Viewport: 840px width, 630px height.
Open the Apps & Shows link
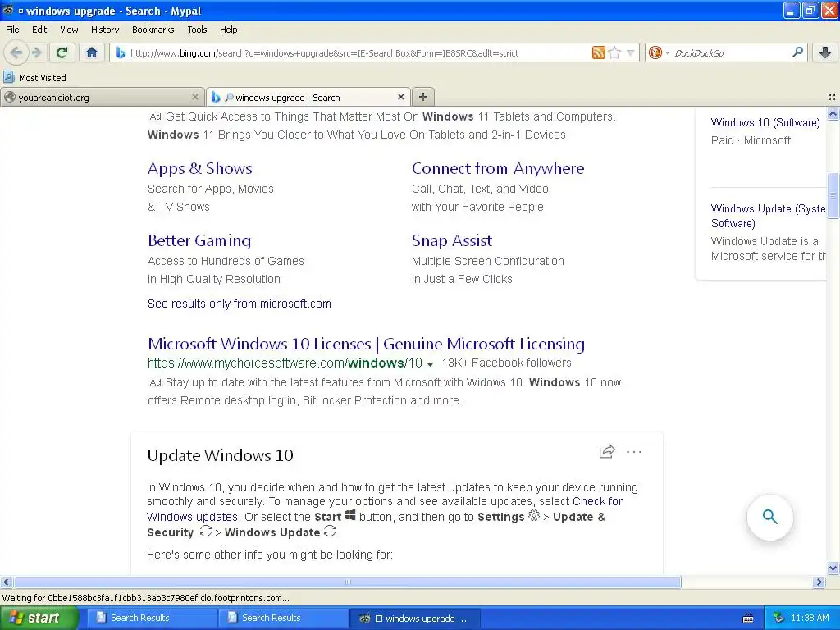tap(200, 168)
